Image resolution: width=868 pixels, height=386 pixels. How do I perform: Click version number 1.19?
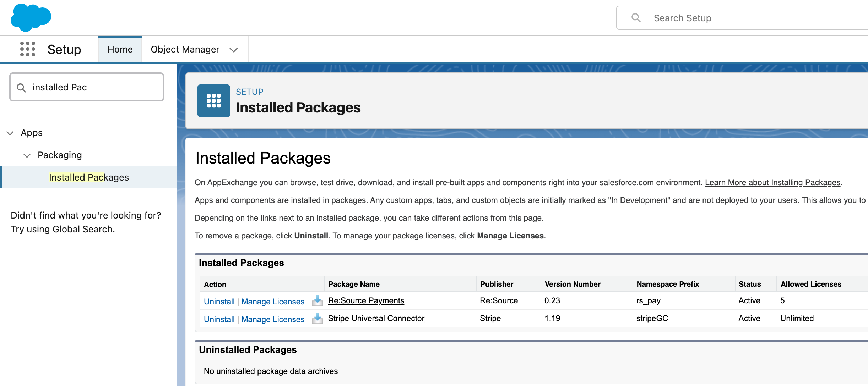pos(552,318)
